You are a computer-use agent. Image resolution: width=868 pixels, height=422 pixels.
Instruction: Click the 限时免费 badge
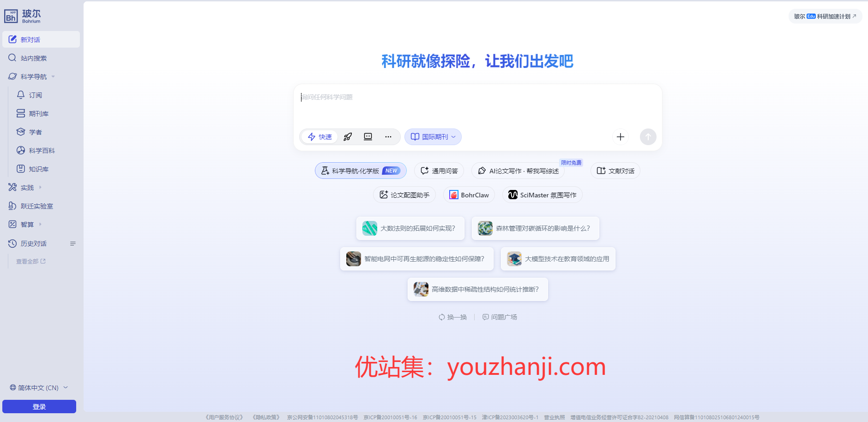click(x=571, y=163)
